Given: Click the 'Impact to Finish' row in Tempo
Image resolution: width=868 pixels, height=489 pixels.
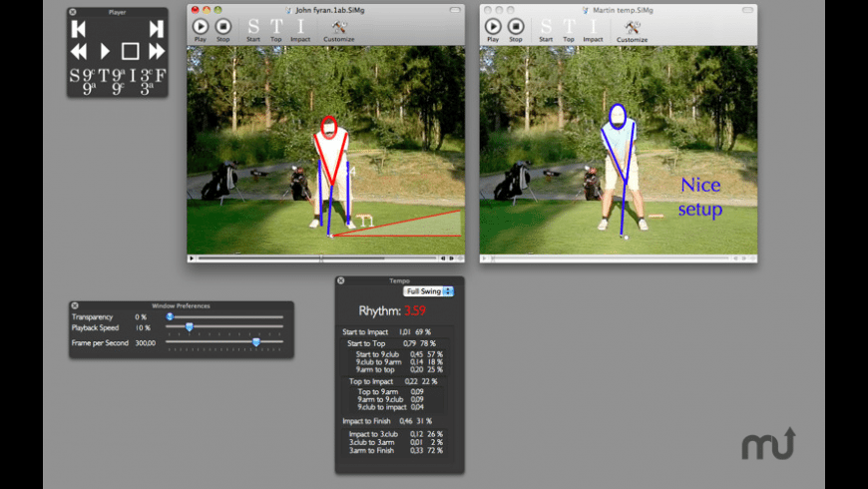Looking at the screenshot, I should [x=387, y=421].
